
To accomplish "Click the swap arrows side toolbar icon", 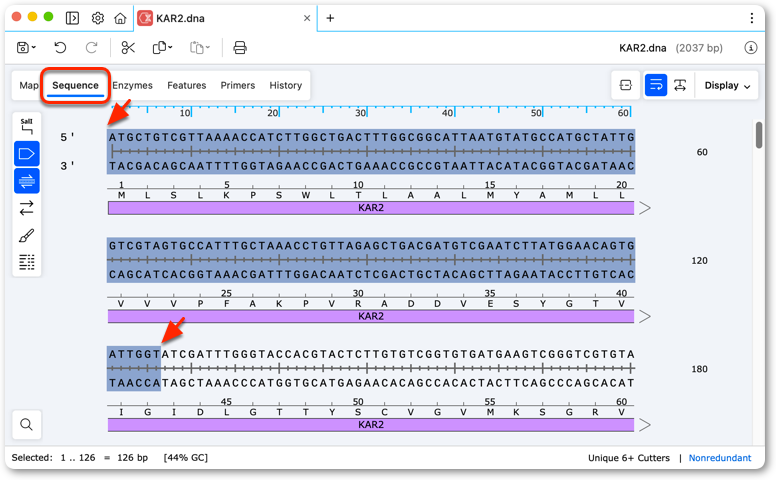I will (x=27, y=208).
